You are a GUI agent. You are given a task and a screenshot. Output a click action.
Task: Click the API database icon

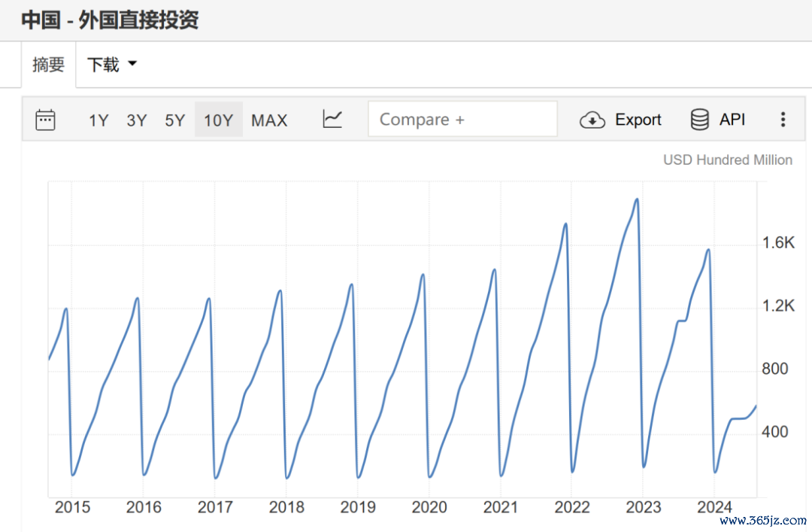[700, 119]
